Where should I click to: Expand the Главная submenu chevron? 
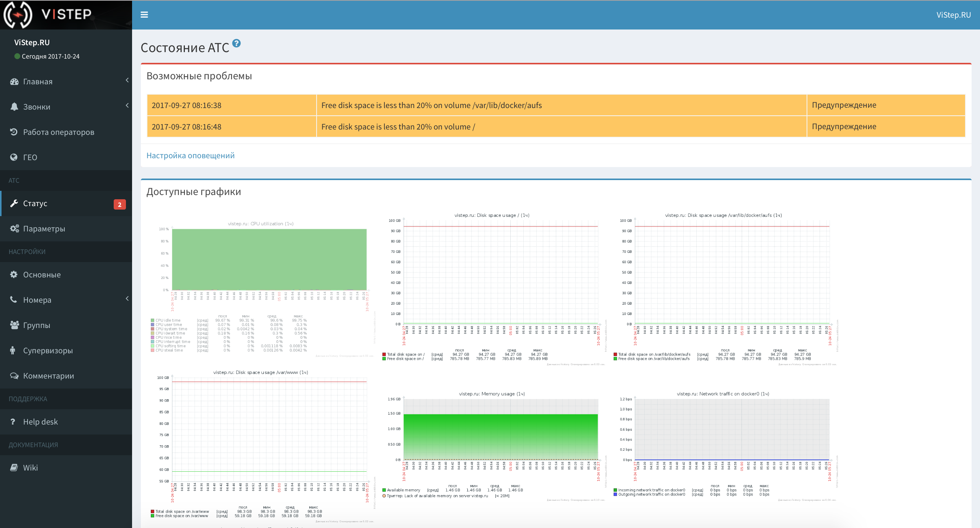pyautogui.click(x=127, y=80)
